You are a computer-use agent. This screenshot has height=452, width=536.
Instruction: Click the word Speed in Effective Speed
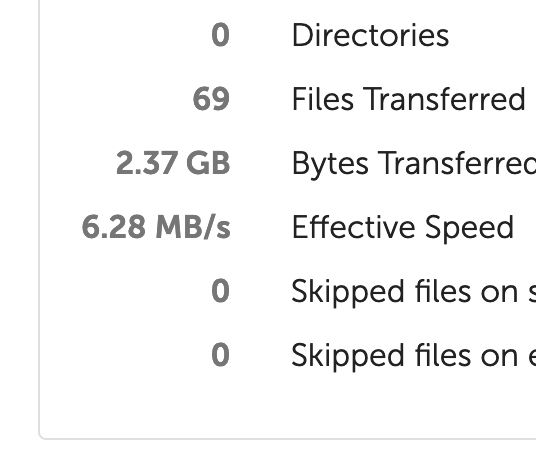click(469, 228)
